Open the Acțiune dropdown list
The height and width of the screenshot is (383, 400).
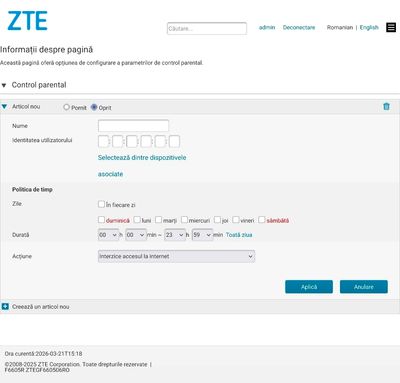(x=176, y=256)
